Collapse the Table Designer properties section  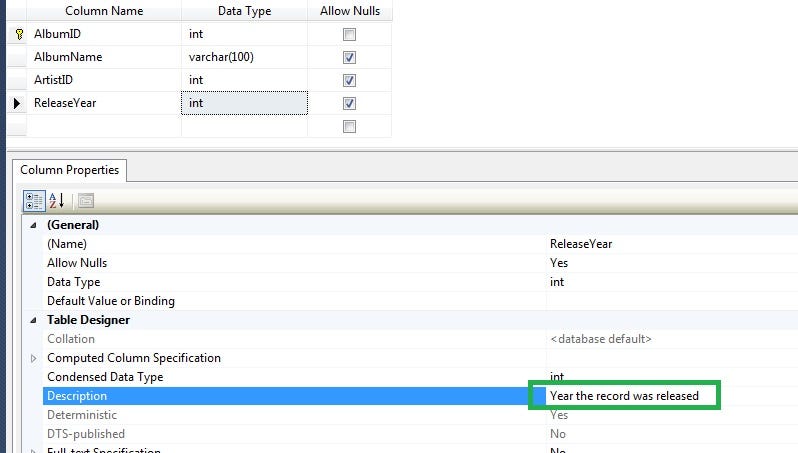[x=33, y=320]
